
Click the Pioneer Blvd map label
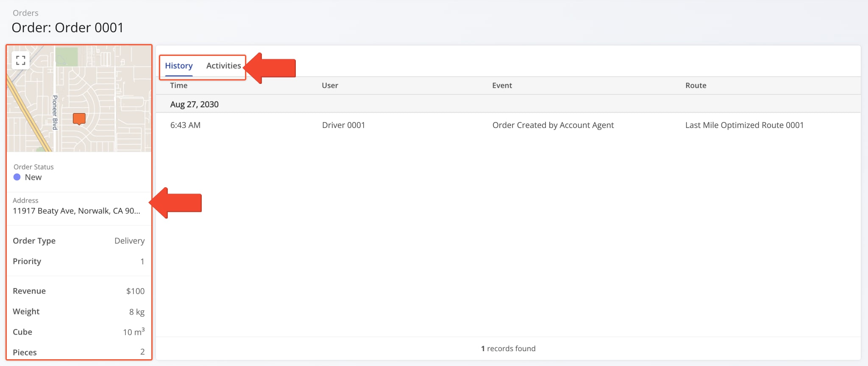coord(55,112)
